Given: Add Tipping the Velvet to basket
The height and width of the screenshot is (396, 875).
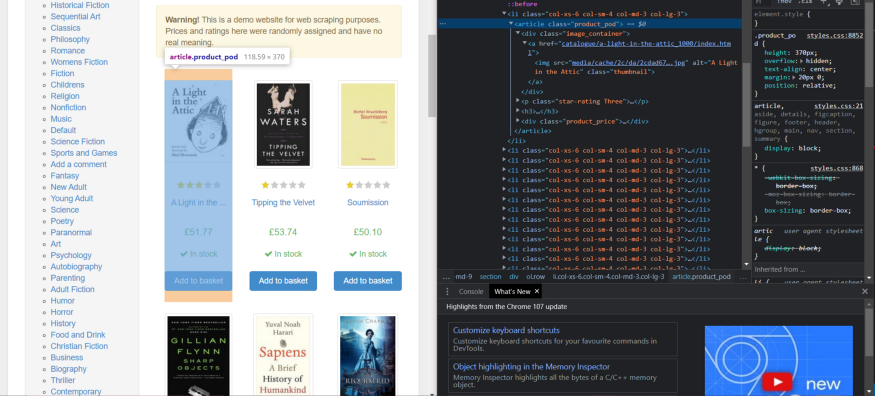Looking at the screenshot, I should point(283,281).
